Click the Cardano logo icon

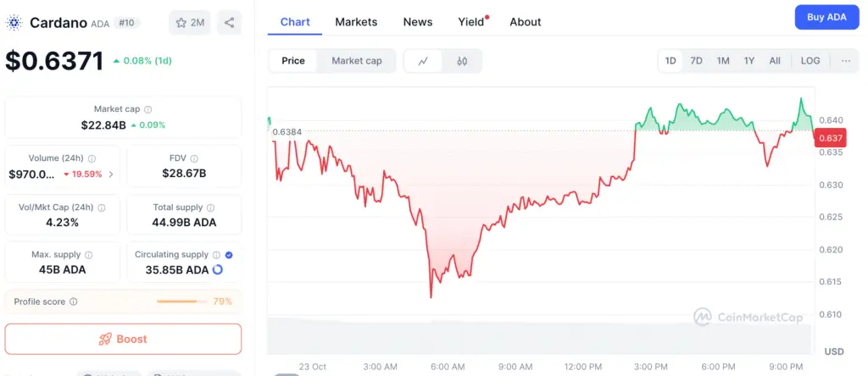click(14, 23)
